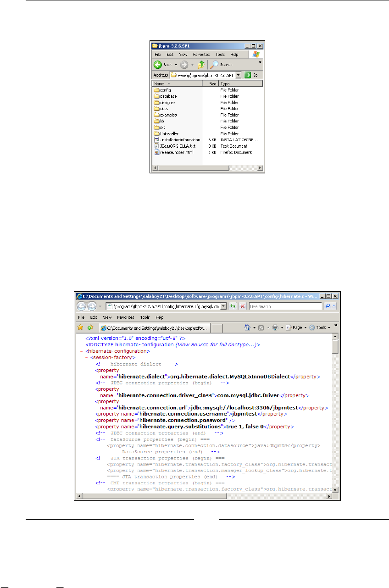Sort the file list by Name column

[177, 84]
